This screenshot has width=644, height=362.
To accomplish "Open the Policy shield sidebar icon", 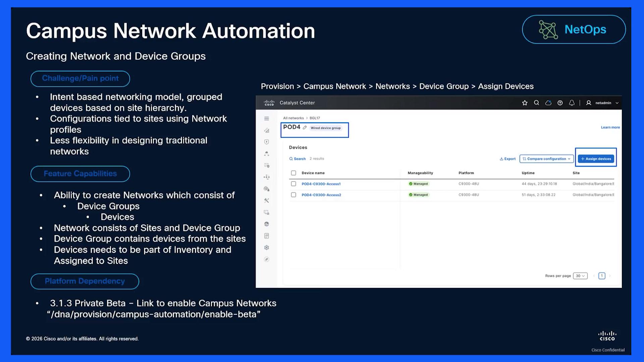I will [267, 142].
